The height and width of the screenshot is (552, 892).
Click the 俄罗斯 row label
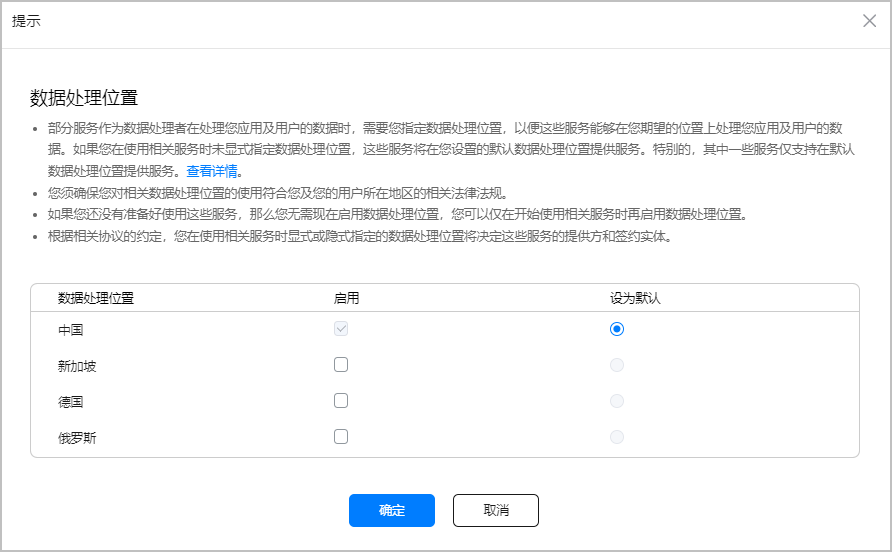(x=77, y=438)
